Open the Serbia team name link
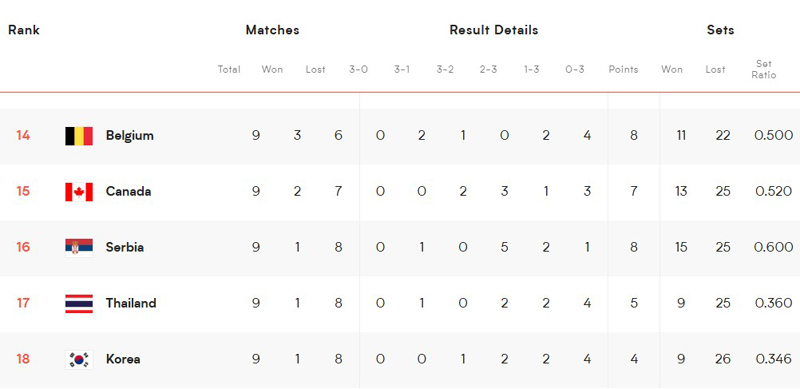The image size is (800, 389). [x=125, y=248]
